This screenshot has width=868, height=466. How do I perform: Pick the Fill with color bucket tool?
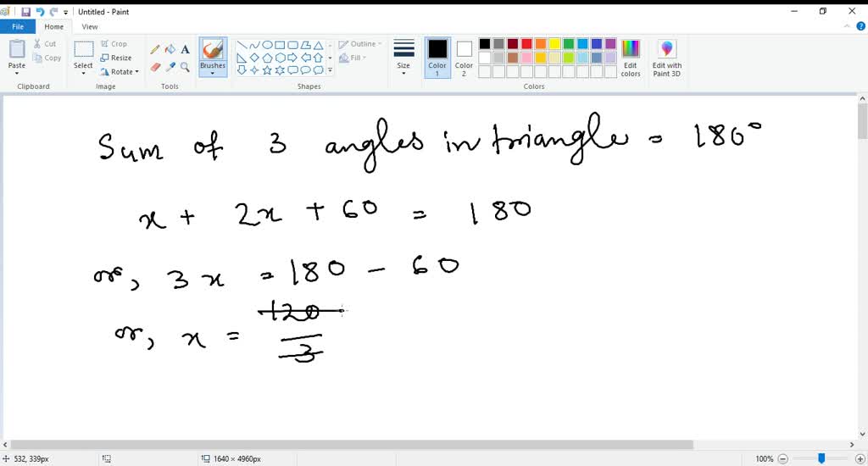pyautogui.click(x=170, y=49)
